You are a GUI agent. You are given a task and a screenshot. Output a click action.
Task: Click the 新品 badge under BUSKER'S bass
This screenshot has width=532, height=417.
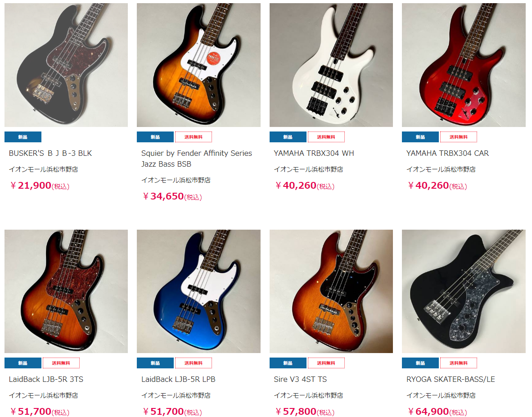23,137
